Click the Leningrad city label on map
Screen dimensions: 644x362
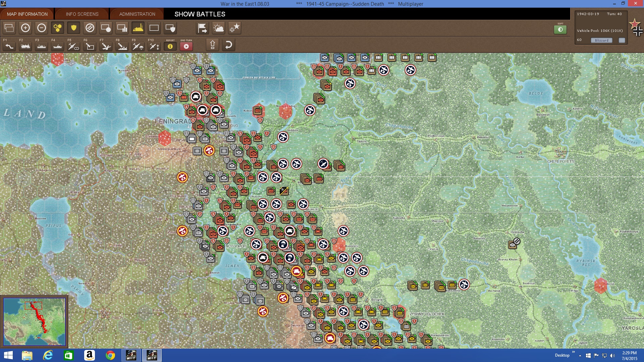tap(173, 121)
